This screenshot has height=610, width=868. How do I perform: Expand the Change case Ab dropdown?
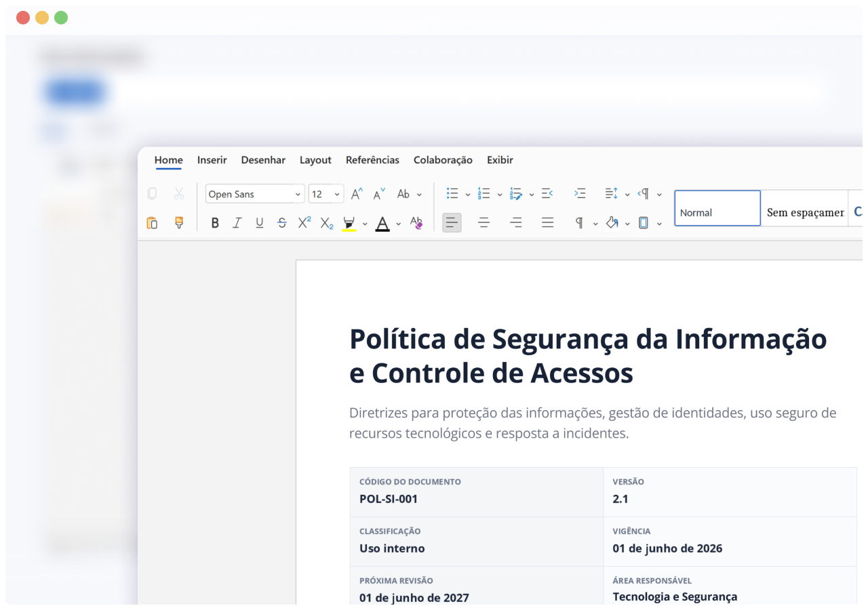[419, 195]
